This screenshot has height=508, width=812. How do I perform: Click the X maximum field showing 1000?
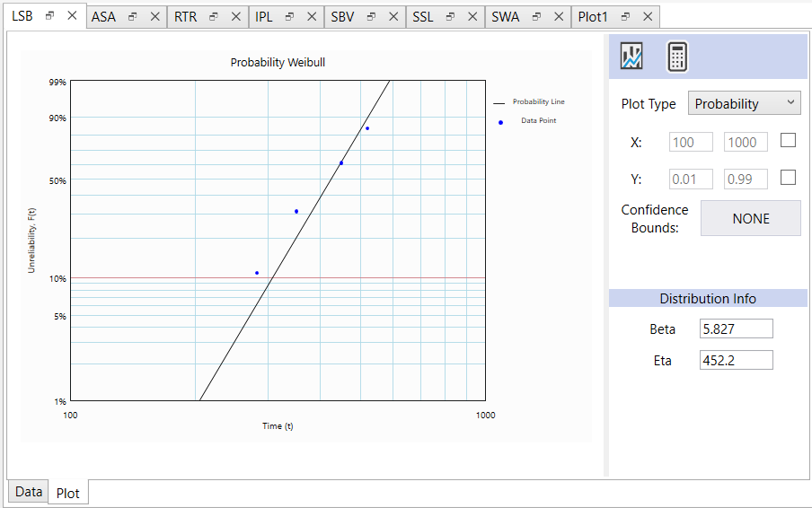click(746, 142)
